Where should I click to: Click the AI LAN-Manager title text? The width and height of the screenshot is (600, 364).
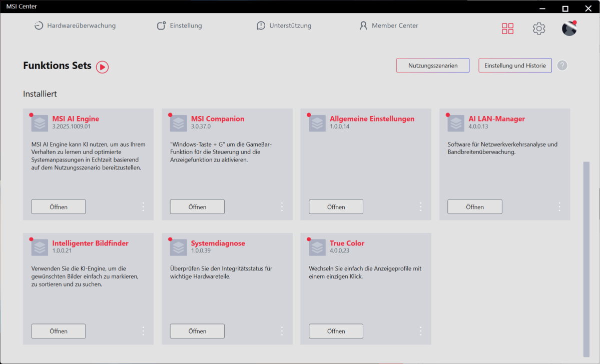(x=497, y=119)
